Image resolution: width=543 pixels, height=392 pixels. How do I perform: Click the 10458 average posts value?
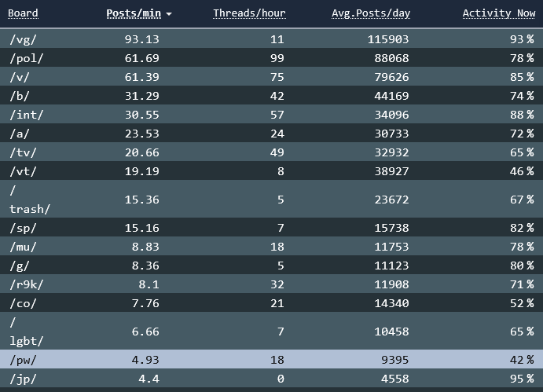pyautogui.click(x=391, y=332)
